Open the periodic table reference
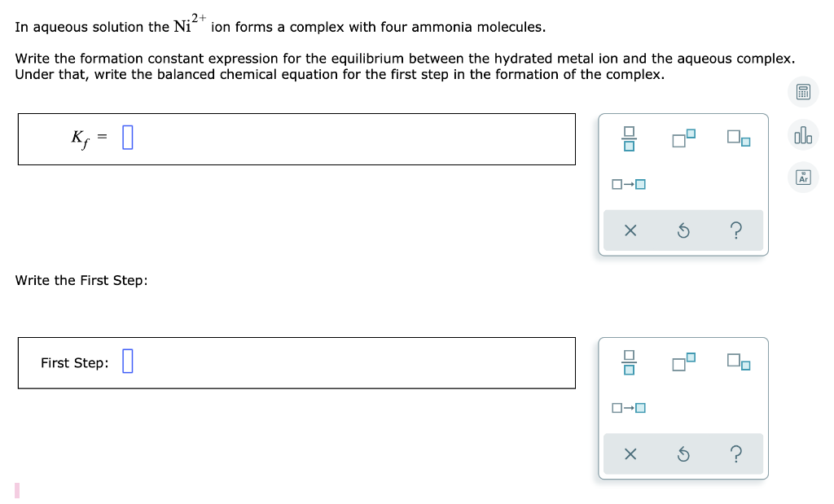 pyautogui.click(x=802, y=177)
